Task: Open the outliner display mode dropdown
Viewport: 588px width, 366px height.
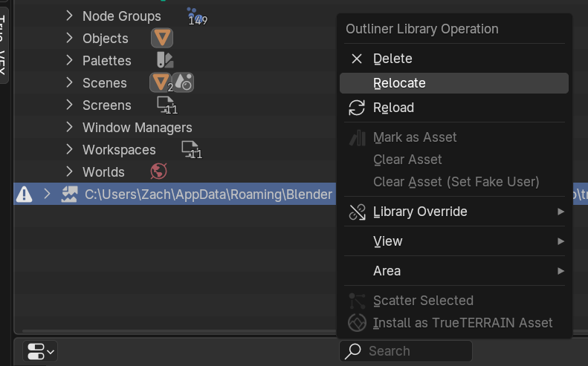Action: [x=40, y=350]
